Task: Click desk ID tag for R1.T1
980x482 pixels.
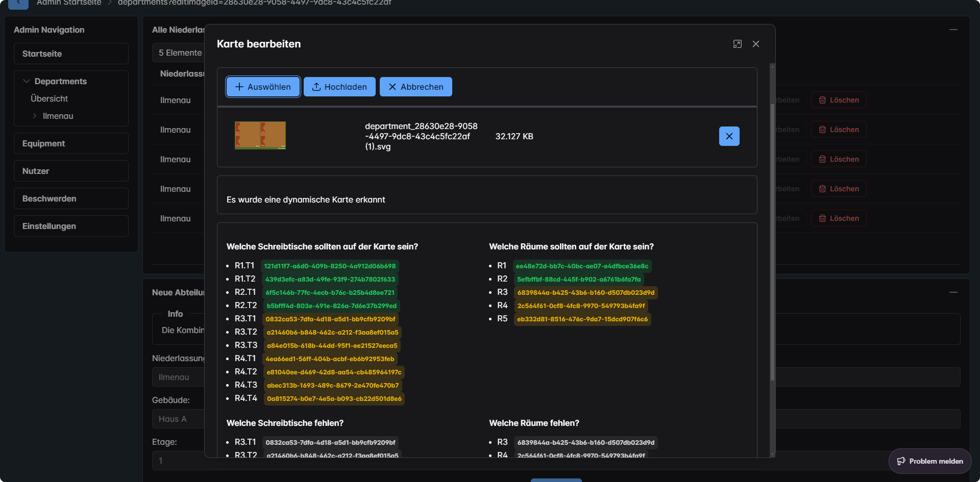Action: tap(330, 266)
